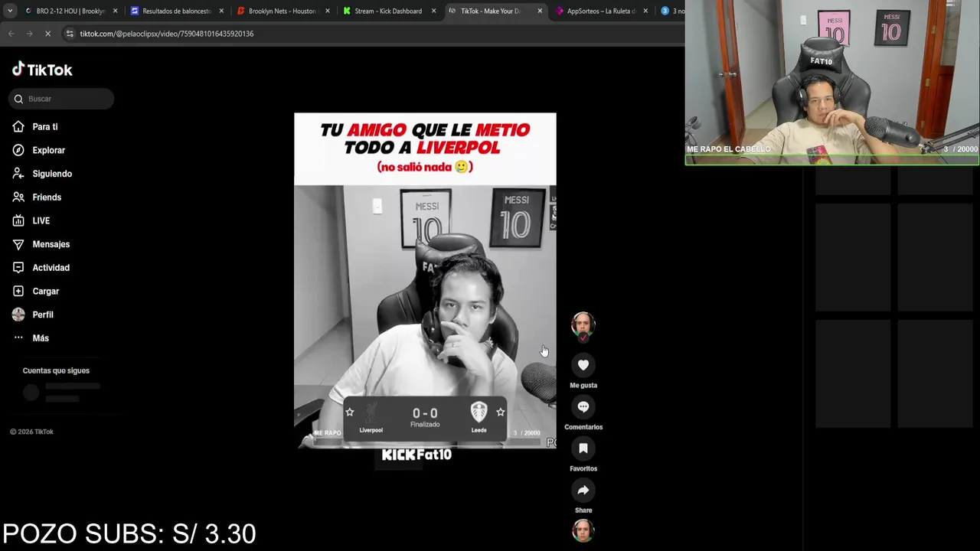Open the sound avatar below Share
980x551 pixels.
[583, 530]
